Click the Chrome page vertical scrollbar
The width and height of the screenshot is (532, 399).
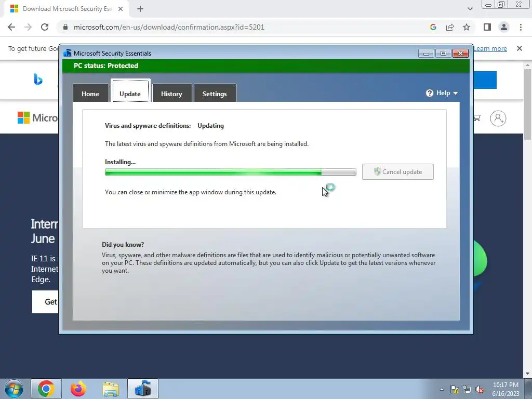point(527,104)
